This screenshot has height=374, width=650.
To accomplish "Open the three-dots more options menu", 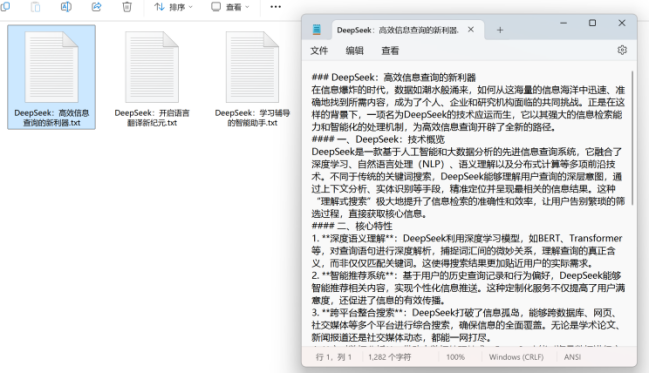I will pyautogui.click(x=275, y=7).
